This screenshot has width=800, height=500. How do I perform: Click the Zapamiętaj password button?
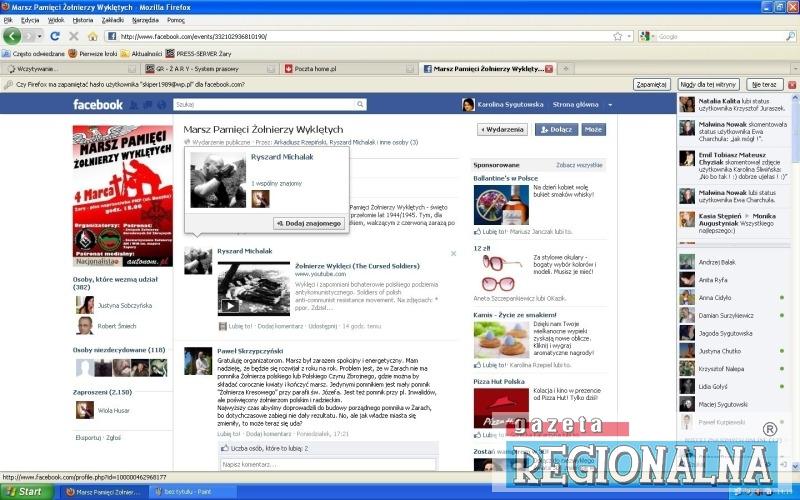tap(652, 85)
